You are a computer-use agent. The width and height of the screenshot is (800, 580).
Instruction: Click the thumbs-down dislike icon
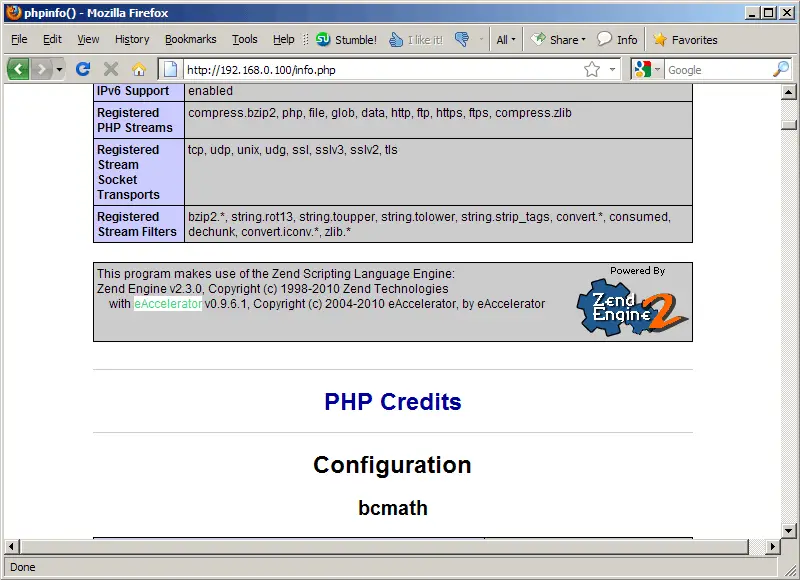pyautogui.click(x=462, y=39)
